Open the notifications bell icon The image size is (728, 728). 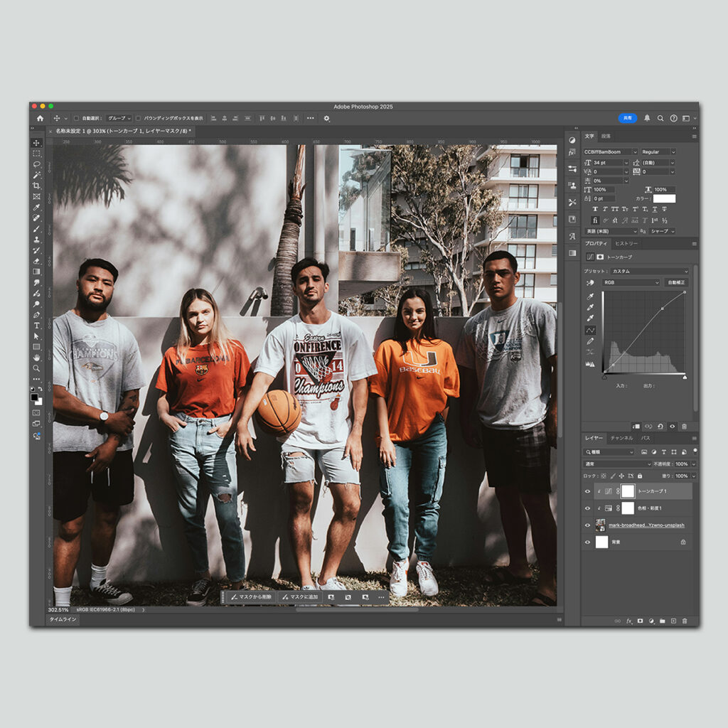coord(647,119)
